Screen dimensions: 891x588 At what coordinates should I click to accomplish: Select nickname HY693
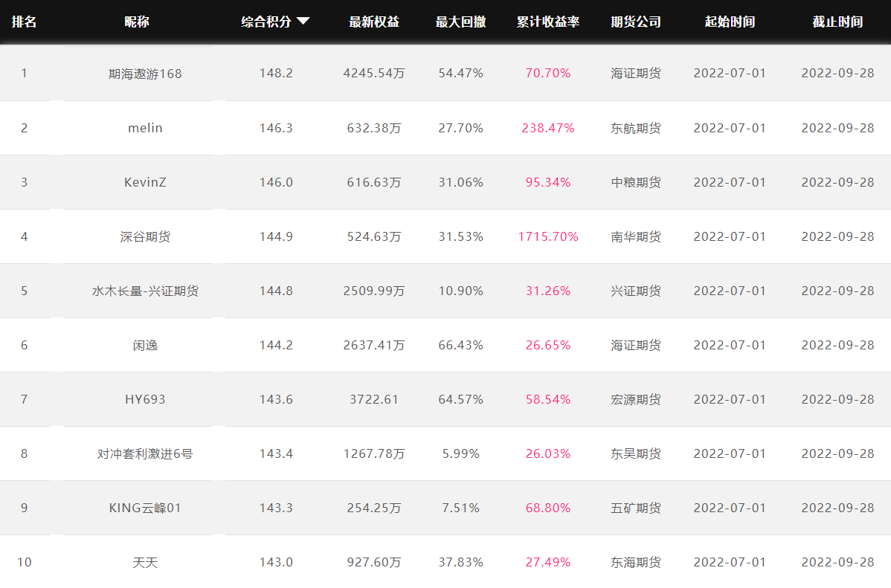coord(145,399)
